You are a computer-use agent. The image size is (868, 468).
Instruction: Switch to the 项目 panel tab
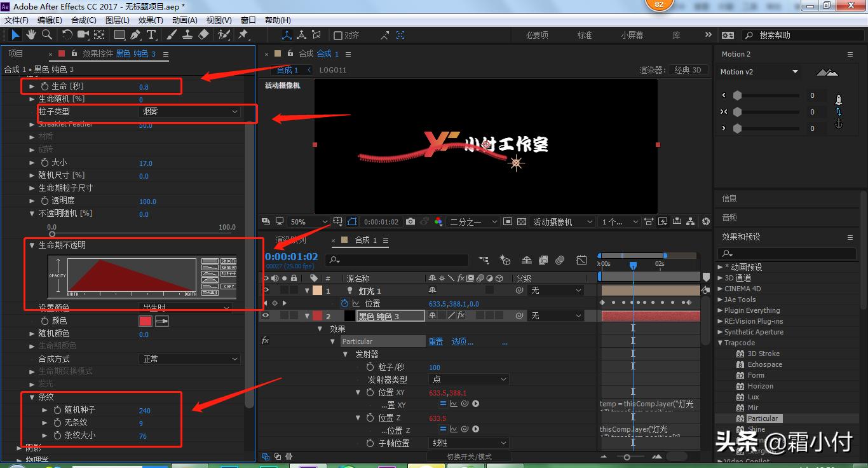pyautogui.click(x=16, y=54)
